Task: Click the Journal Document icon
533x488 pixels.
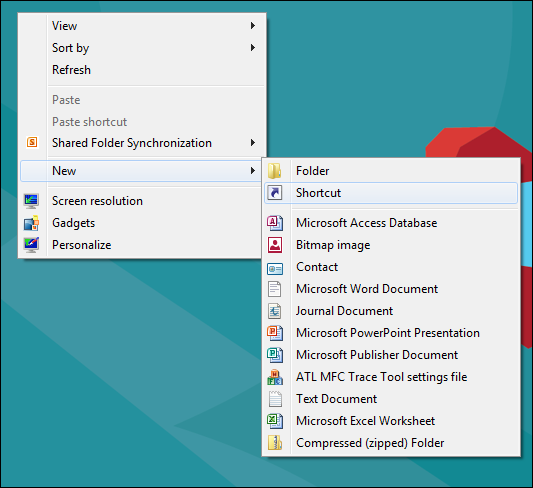Action: [x=274, y=311]
